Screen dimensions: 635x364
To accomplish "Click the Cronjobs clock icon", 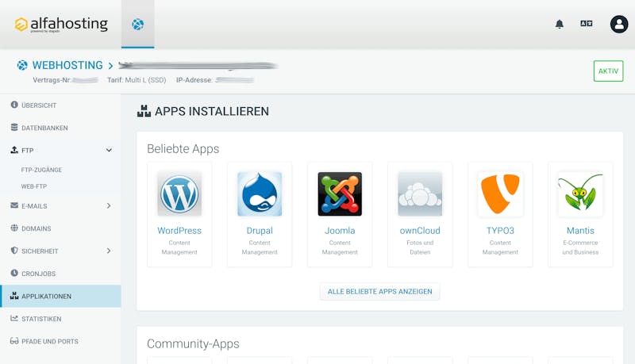I will click(x=14, y=273).
